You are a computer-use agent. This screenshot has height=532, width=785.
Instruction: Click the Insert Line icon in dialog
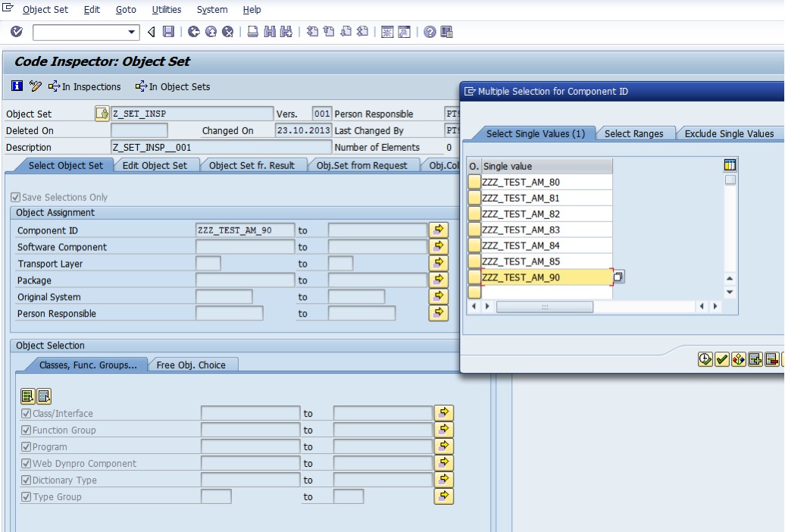[x=755, y=359]
